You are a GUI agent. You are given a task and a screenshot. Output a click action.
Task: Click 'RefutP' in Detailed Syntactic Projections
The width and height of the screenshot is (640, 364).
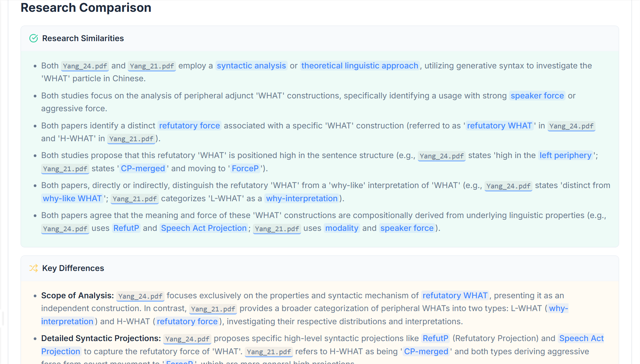435,338
